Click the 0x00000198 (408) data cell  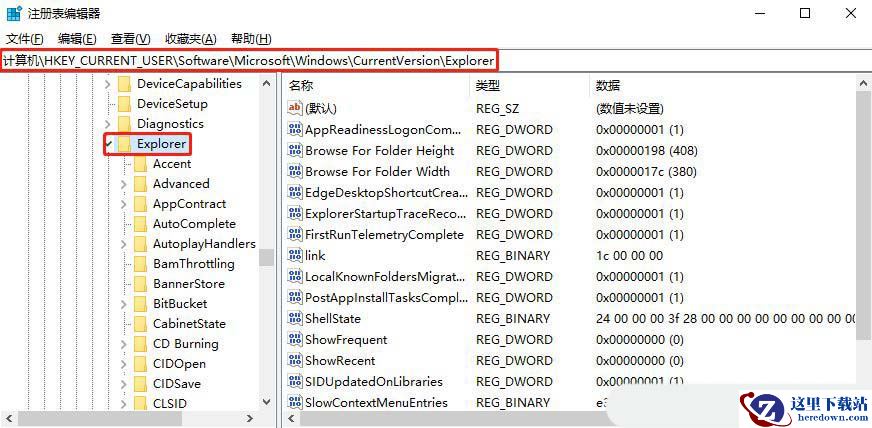(647, 151)
